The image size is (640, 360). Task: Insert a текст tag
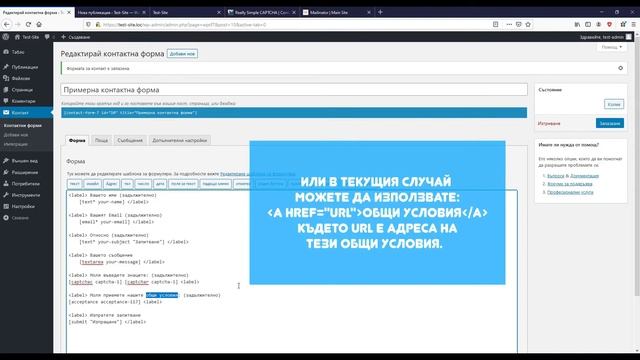point(74,184)
